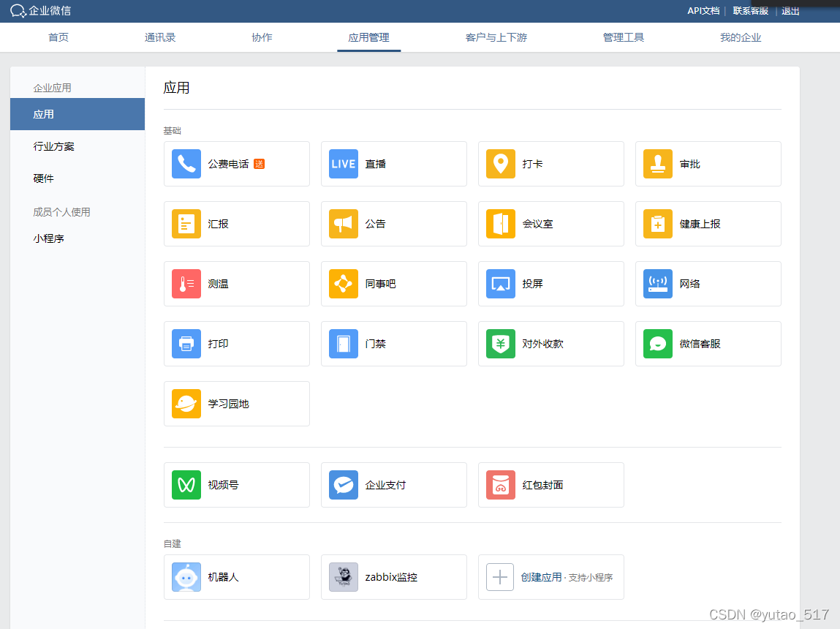Viewport: 840px width, 629px height.
Task: Open the 打卡 location pin icon
Action: (x=501, y=164)
